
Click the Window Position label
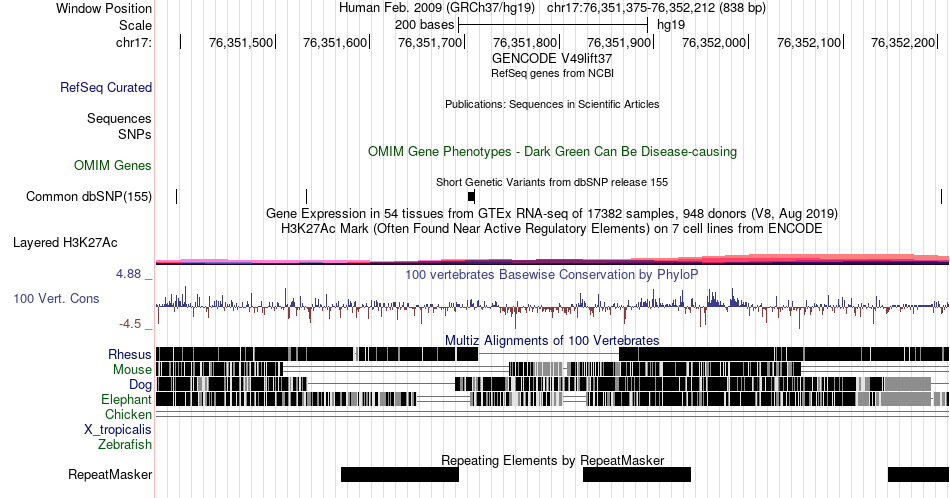pyautogui.click(x=104, y=8)
